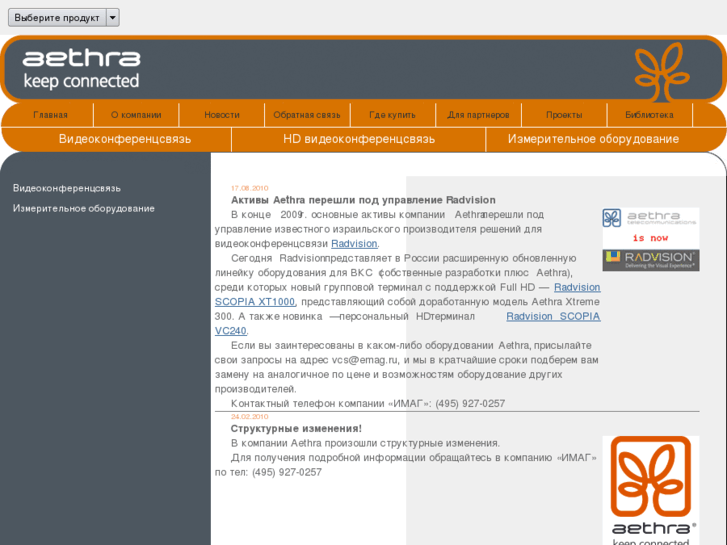Click the aethra keep connected header logo

[x=82, y=70]
